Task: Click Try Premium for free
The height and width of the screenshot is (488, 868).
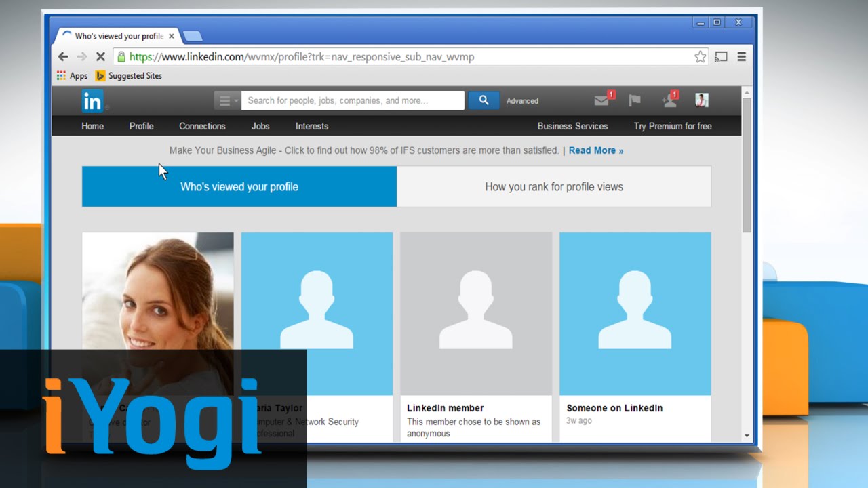Action: point(673,126)
